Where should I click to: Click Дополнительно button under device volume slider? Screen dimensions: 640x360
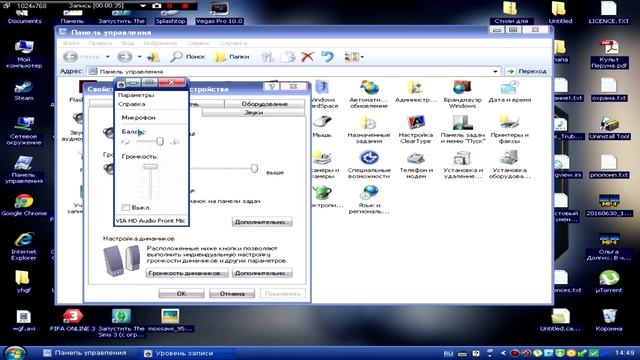coord(262,222)
